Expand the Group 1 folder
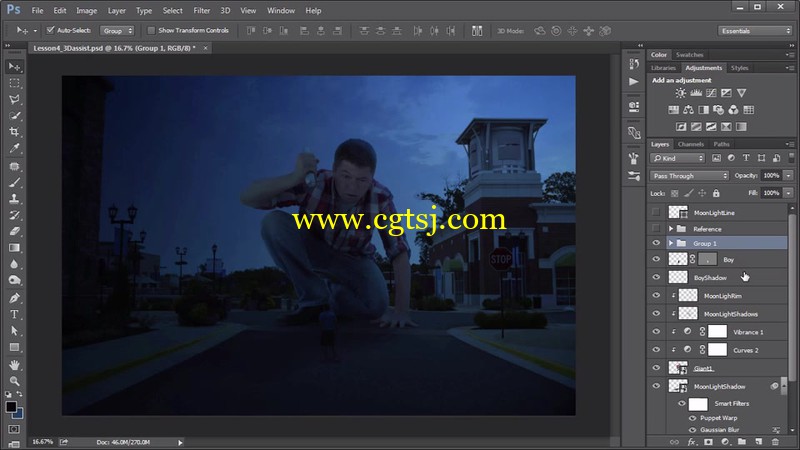This screenshot has width=800, height=450. click(671, 243)
